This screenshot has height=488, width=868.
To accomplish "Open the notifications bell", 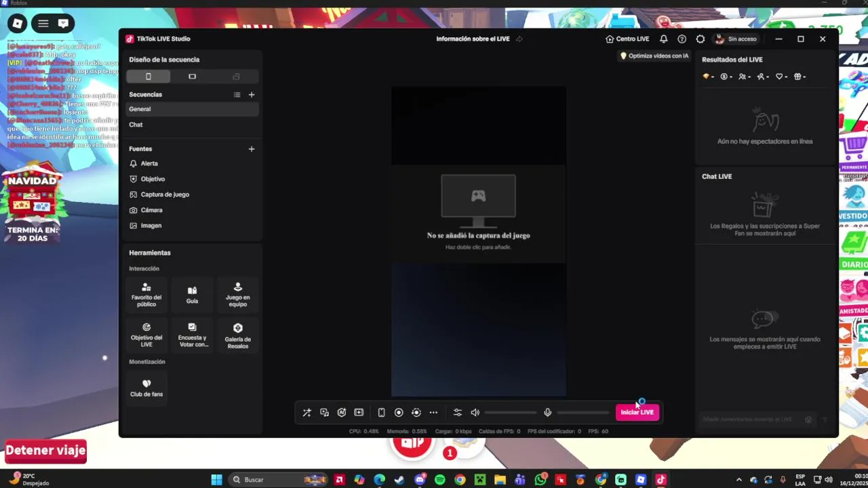I will (664, 39).
